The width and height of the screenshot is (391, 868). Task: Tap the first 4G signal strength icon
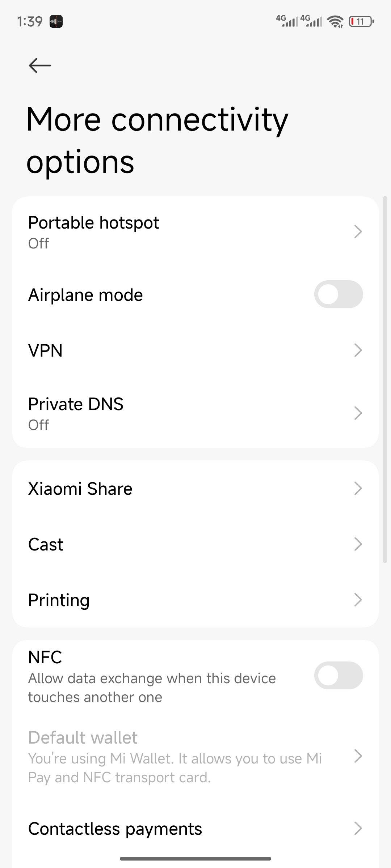pos(287,21)
